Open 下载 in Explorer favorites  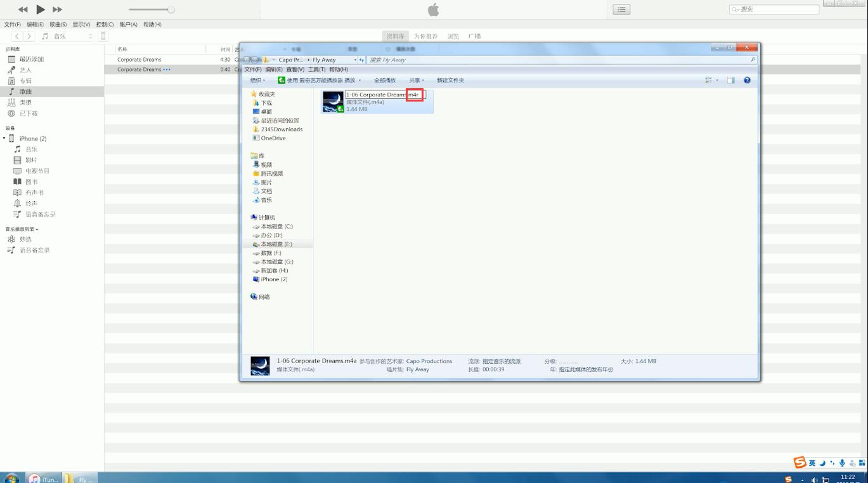[x=266, y=103]
